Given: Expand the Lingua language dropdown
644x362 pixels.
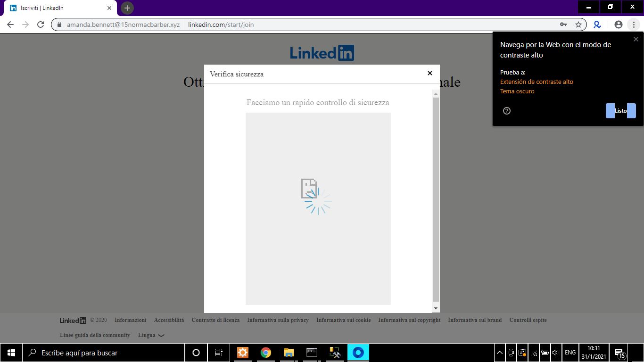Looking at the screenshot, I should pyautogui.click(x=151, y=335).
